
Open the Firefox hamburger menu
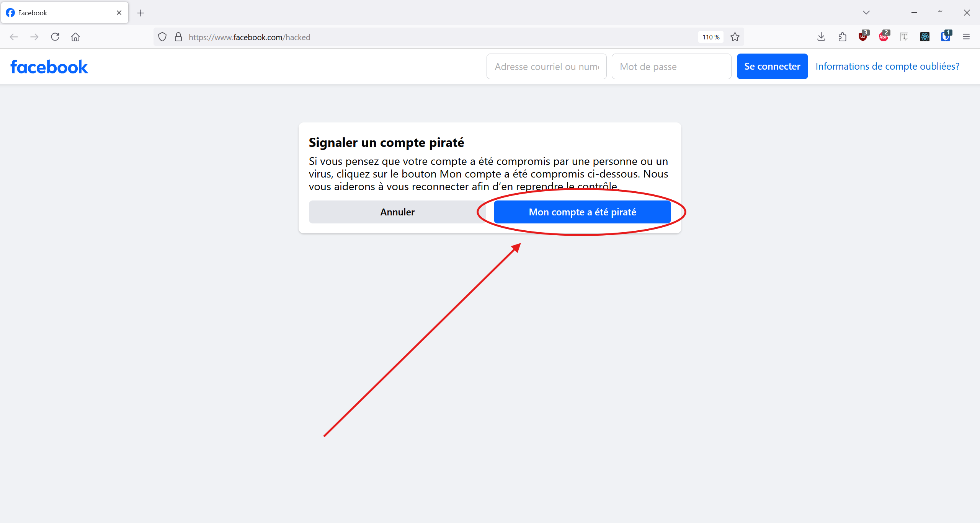966,37
